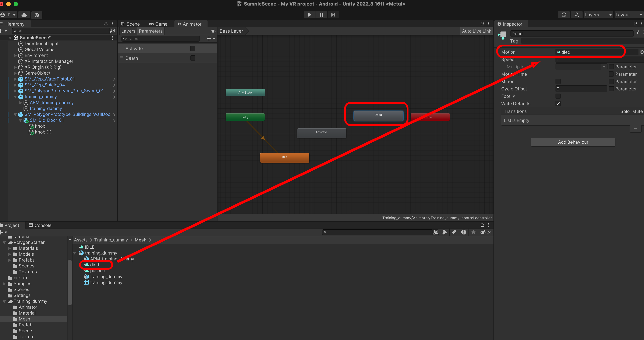
Task: Open Search by Label tag icon
Action: tap(454, 232)
